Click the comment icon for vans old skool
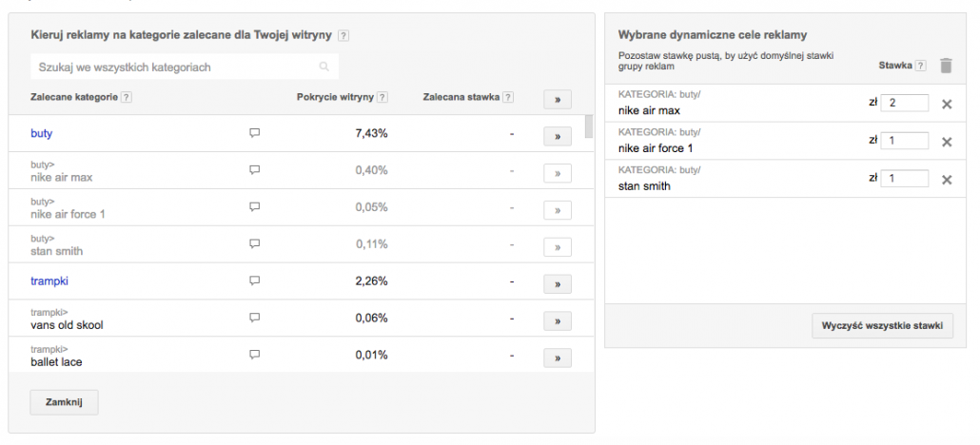The image size is (980, 445). 254,319
